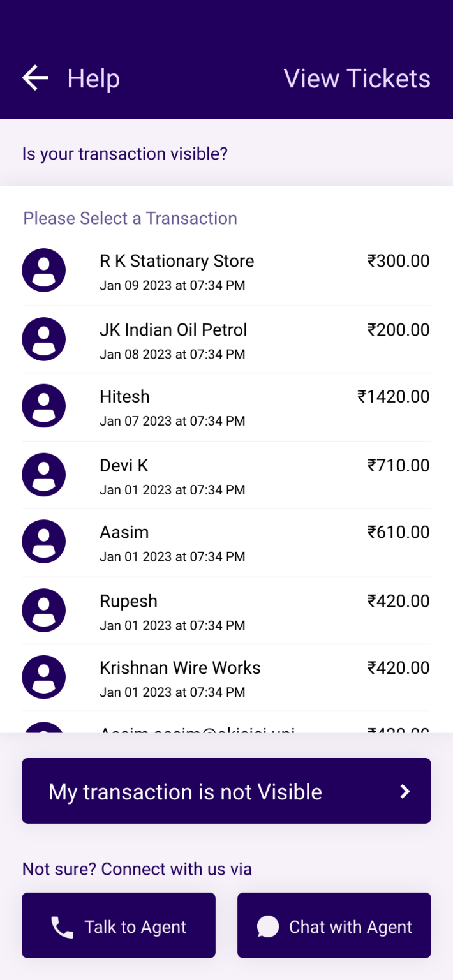Select the Krishnan Wire Works transaction

point(226,678)
